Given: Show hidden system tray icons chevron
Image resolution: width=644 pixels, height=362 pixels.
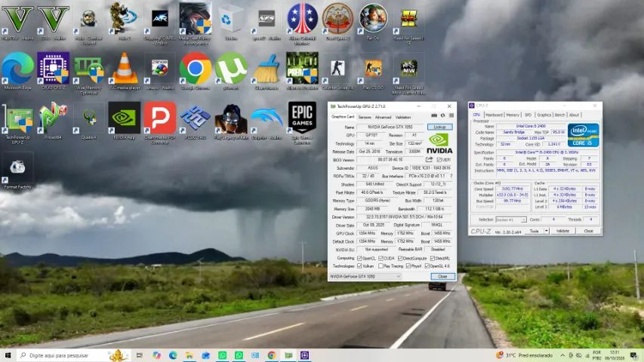Looking at the screenshot, I should coord(562,355).
